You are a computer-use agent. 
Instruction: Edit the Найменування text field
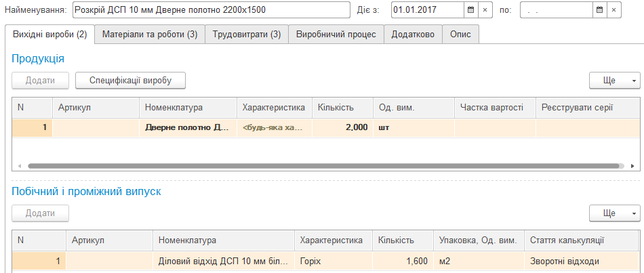tap(211, 10)
